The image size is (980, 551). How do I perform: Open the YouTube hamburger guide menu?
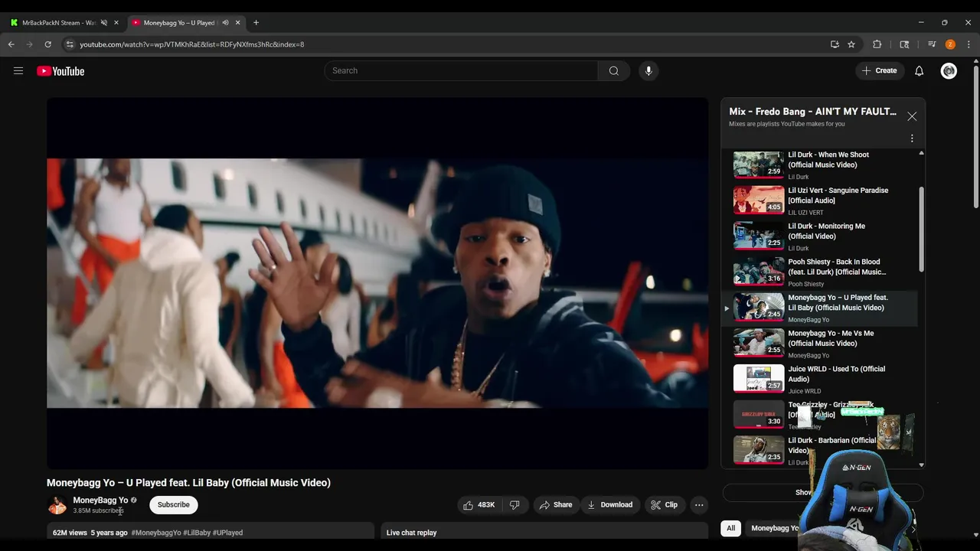tap(18, 71)
